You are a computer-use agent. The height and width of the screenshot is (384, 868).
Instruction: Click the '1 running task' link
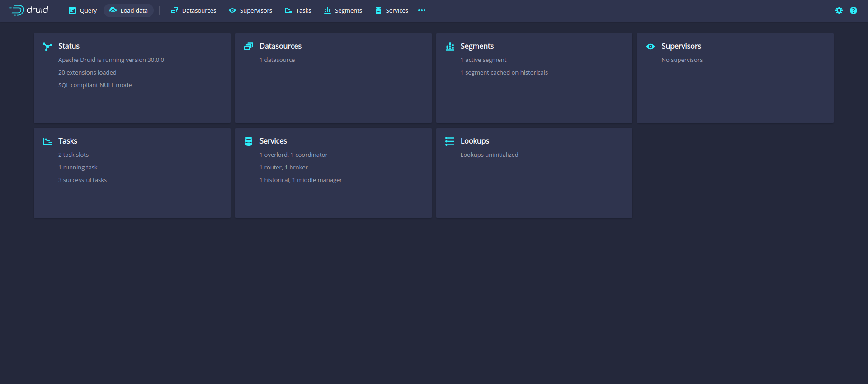78,167
